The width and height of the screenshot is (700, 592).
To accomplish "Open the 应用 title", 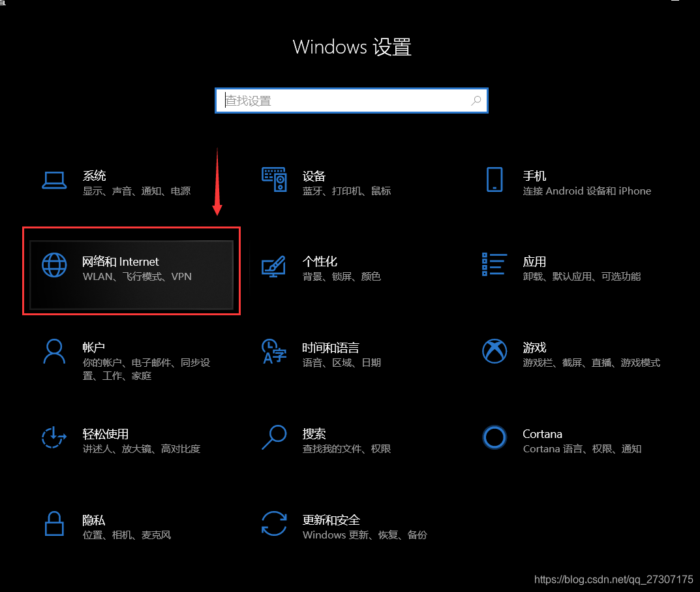I will tap(534, 261).
